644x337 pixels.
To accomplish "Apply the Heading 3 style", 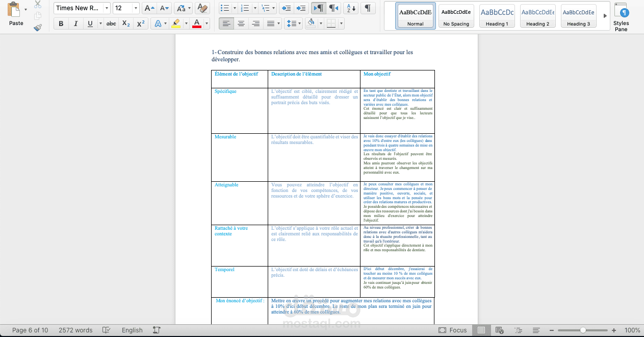I will pos(579,16).
